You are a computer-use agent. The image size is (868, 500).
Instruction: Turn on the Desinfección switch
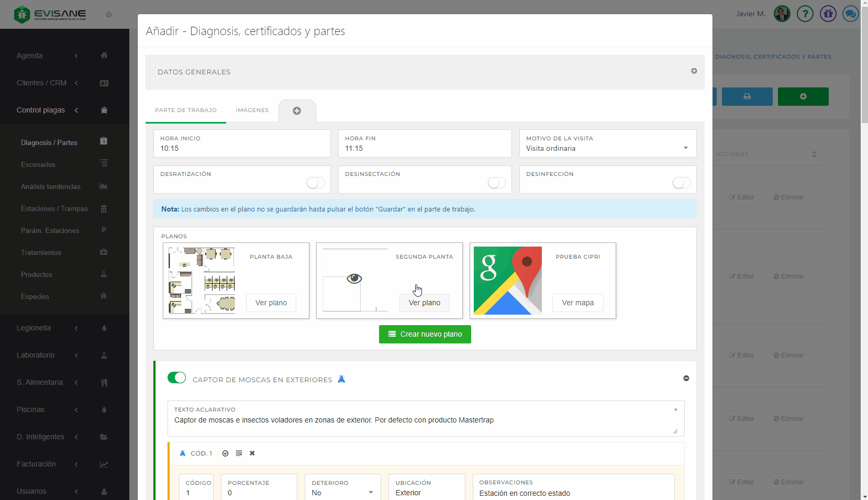click(681, 183)
